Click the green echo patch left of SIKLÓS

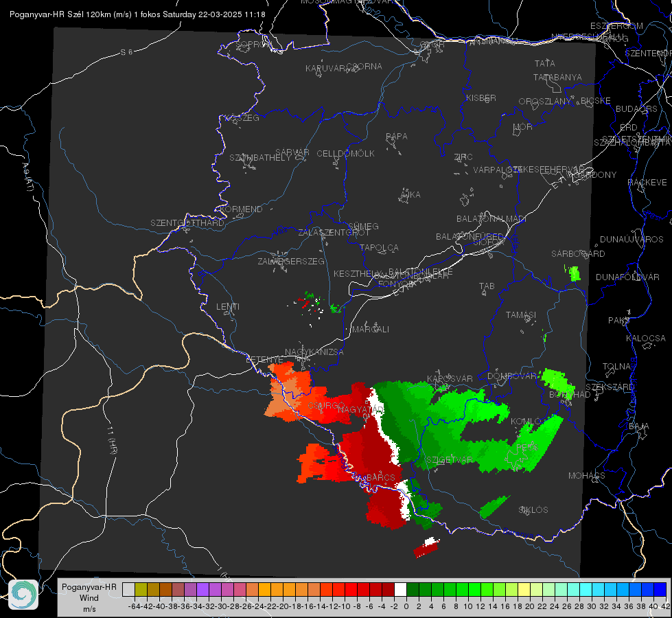[494, 507]
